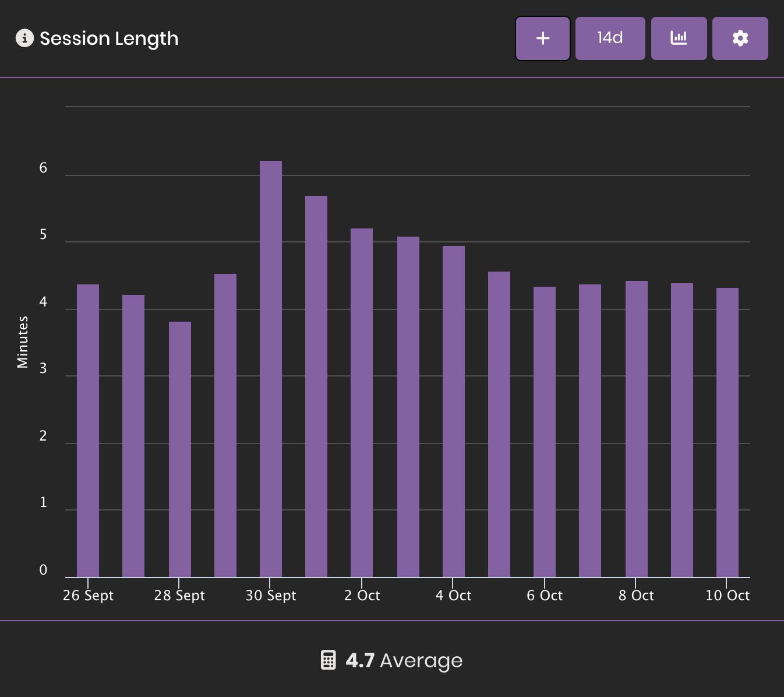The height and width of the screenshot is (697, 784).
Task: Click the 4.7 Average summary text
Action: click(x=404, y=660)
